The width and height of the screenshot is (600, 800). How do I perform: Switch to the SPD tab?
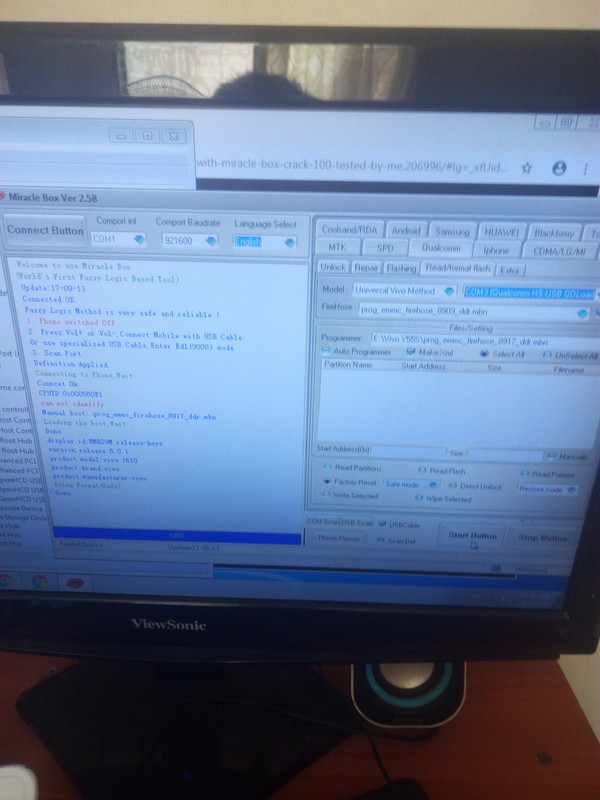[385, 248]
